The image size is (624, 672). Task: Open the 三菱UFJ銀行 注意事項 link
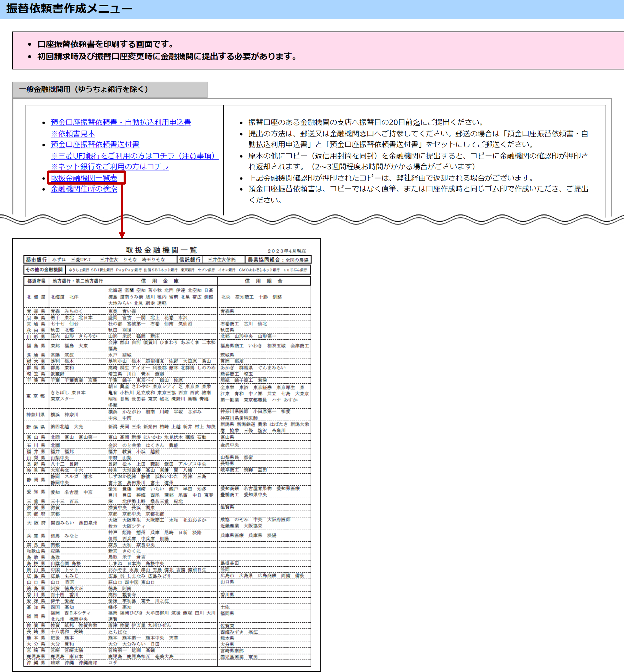(x=134, y=156)
